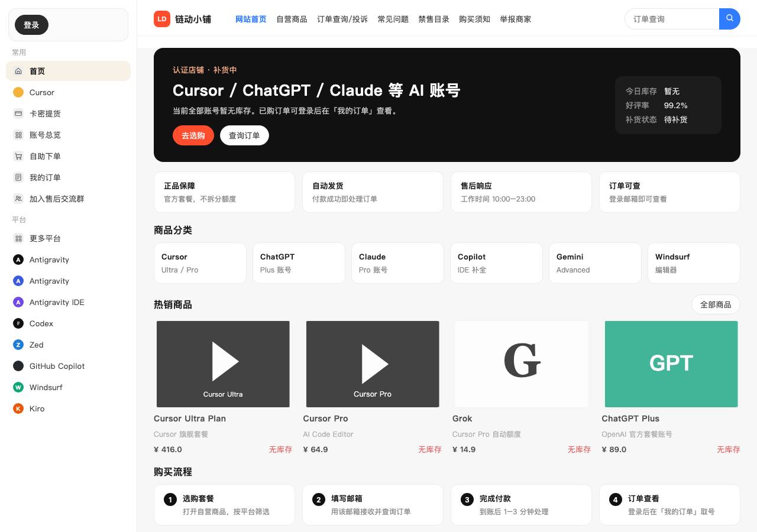
Task: Open GitHub Copilot via its dark icon
Action: tap(18, 366)
